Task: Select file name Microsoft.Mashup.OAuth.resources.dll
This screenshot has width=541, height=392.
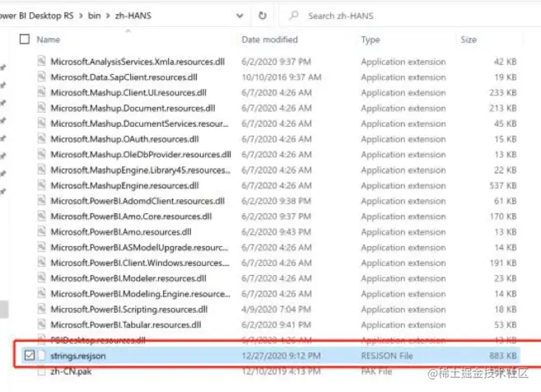Action: point(124,139)
